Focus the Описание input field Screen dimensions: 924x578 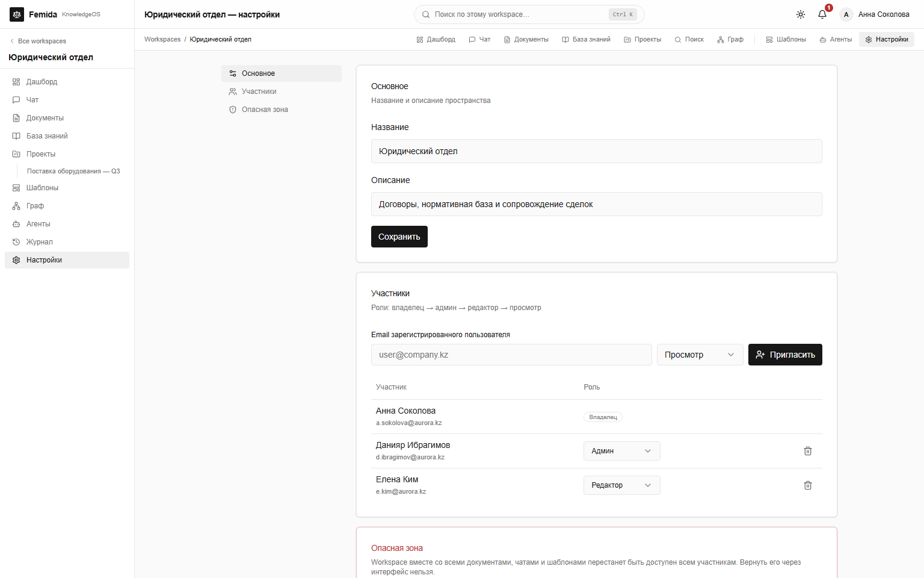coord(597,204)
